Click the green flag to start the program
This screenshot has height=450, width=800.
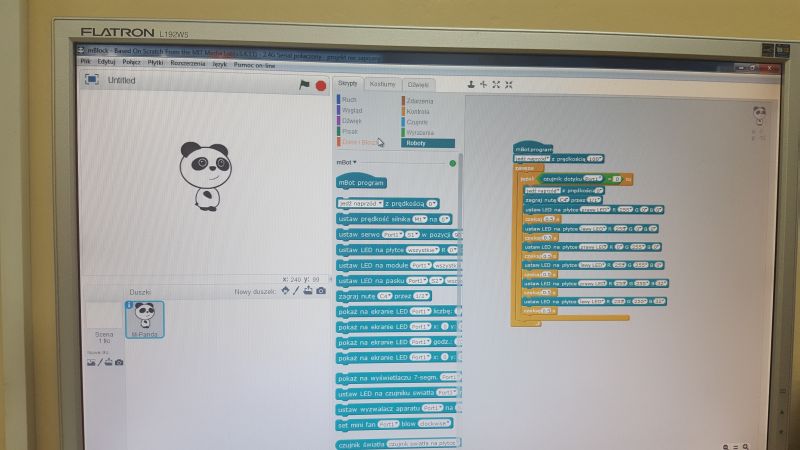point(304,85)
